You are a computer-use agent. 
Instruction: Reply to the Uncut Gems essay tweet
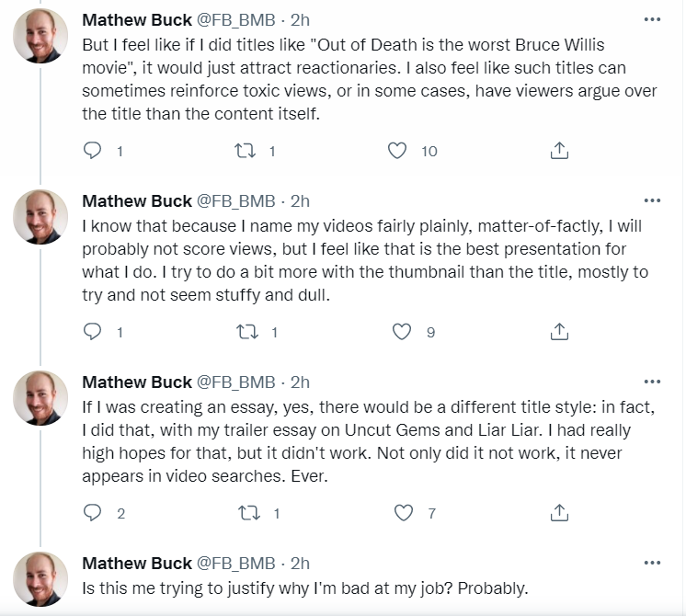92,513
